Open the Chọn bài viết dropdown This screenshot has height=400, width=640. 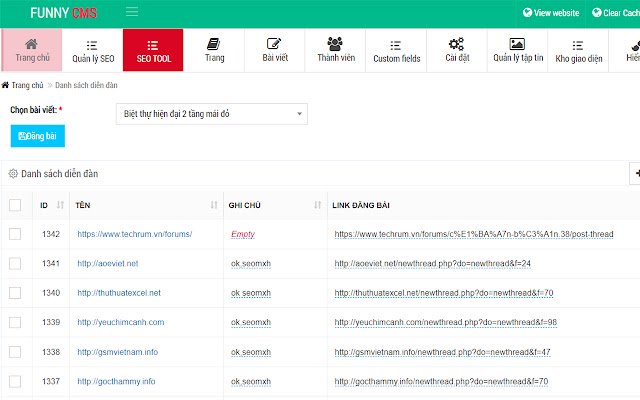[x=211, y=114]
